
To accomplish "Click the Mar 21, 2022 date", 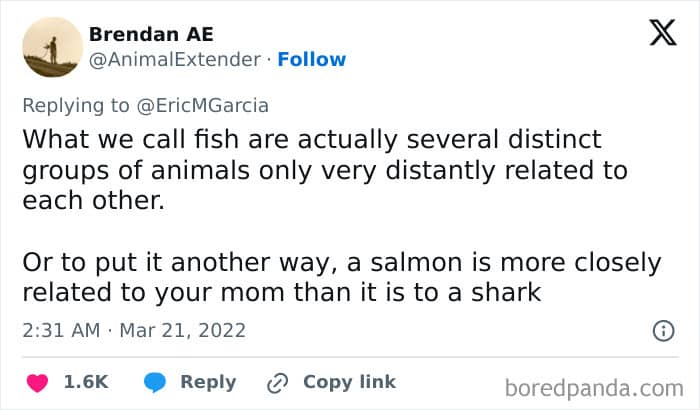I will (183, 330).
